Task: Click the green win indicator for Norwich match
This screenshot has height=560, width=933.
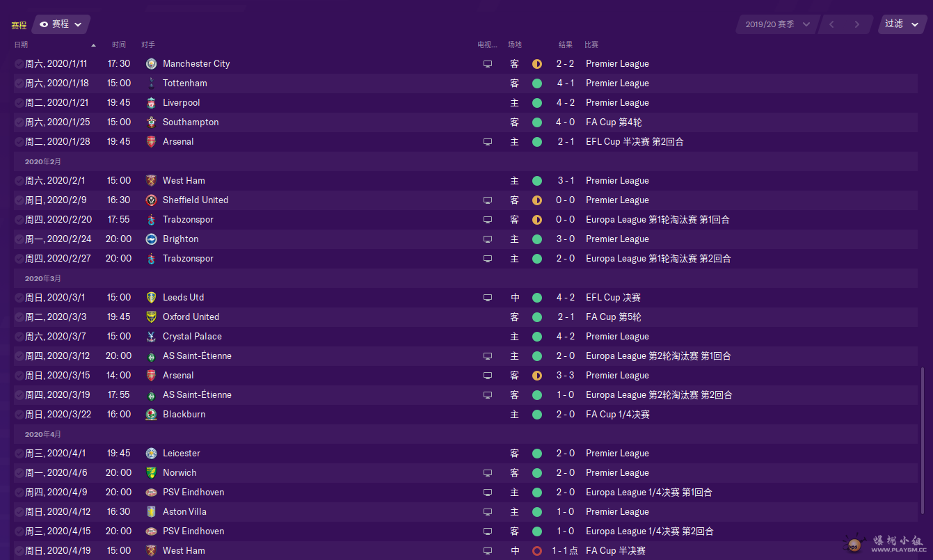Action: (x=537, y=472)
